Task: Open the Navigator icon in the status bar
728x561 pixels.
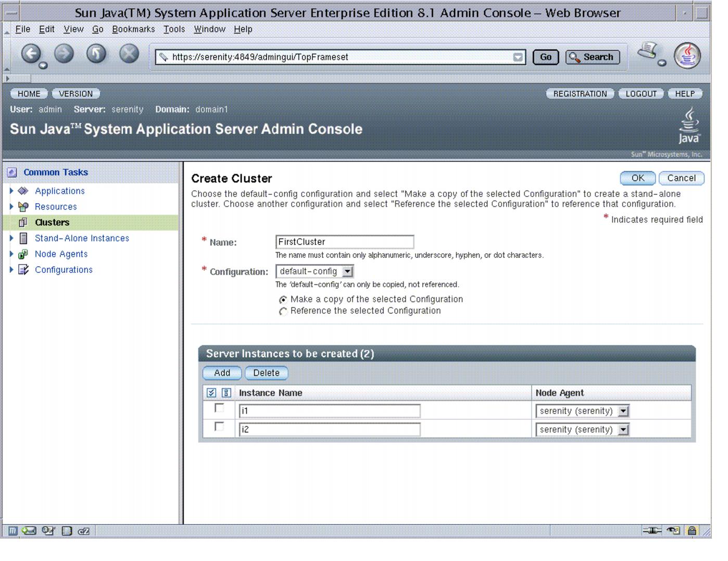Action: click(x=13, y=531)
